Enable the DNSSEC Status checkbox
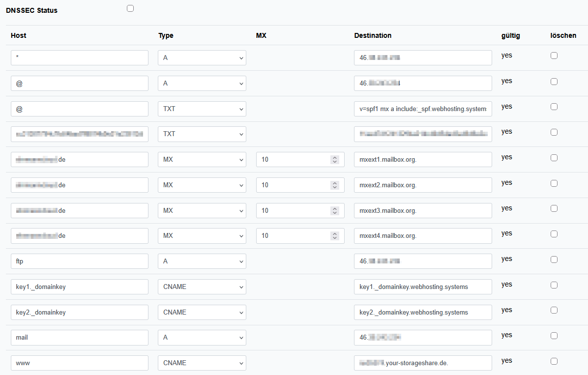The image size is (588, 375). 130,9
